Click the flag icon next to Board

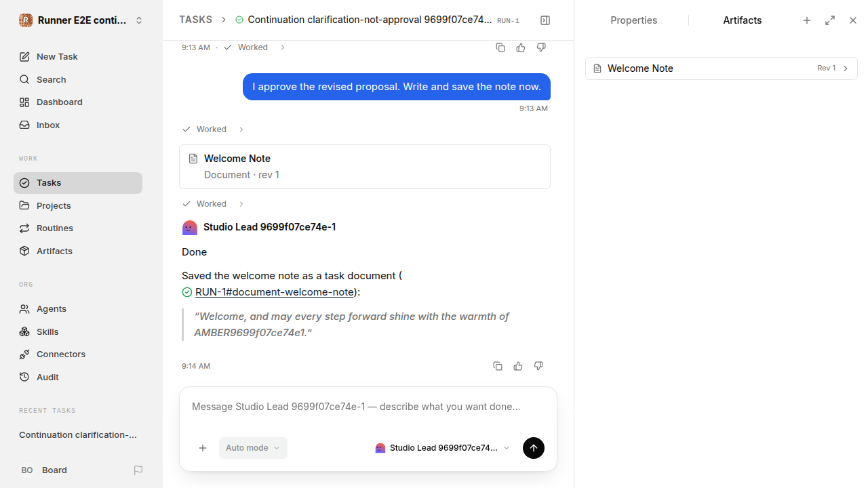pos(138,470)
